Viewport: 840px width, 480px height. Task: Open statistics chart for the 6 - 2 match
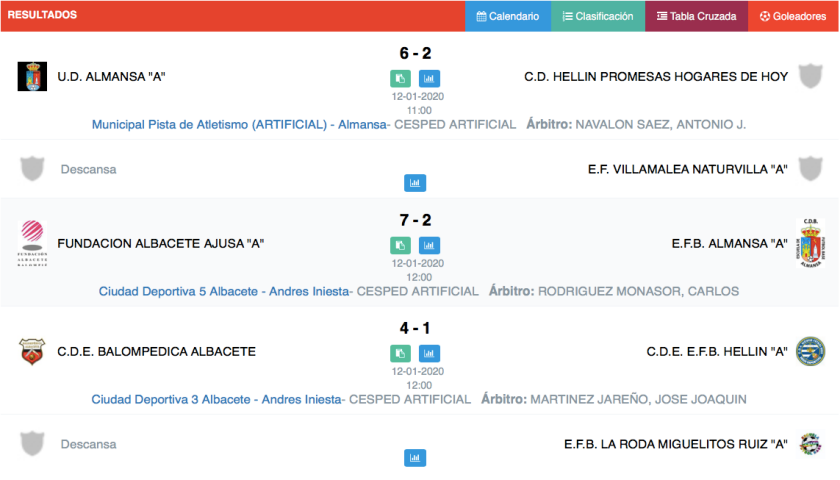430,78
